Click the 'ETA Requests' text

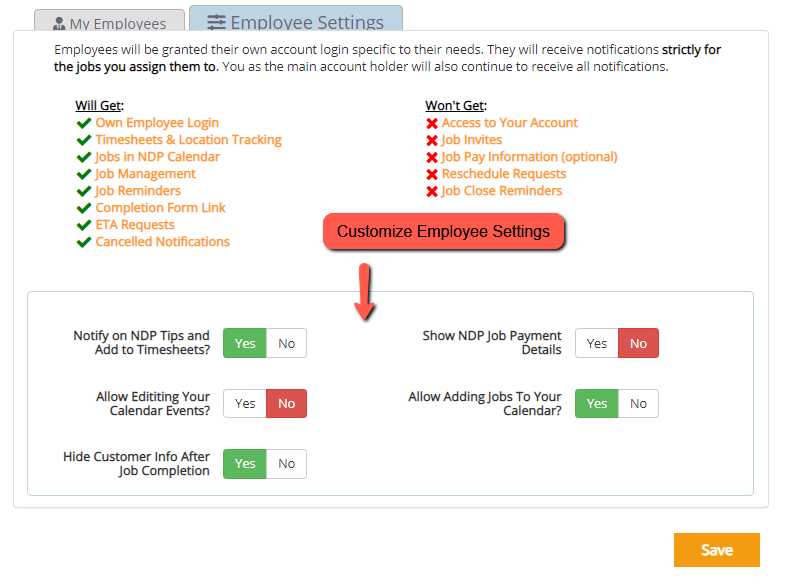pyautogui.click(x=135, y=225)
